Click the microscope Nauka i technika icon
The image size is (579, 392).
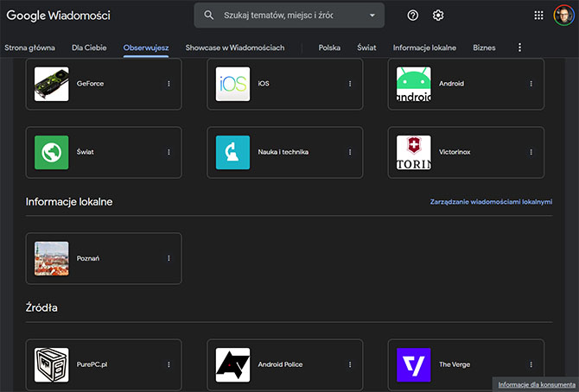(232, 153)
